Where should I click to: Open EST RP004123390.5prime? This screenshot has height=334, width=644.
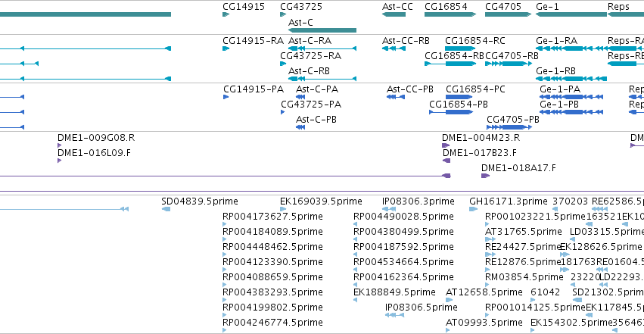272,262
